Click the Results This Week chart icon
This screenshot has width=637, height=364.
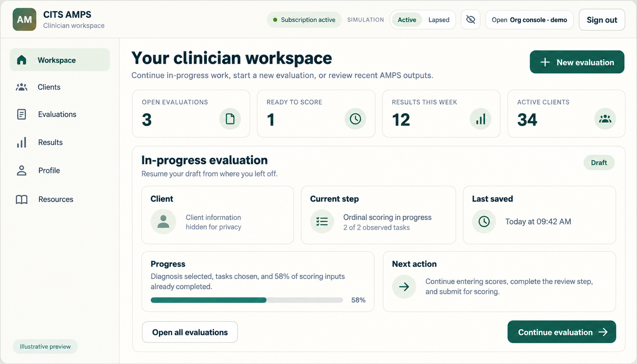point(480,119)
